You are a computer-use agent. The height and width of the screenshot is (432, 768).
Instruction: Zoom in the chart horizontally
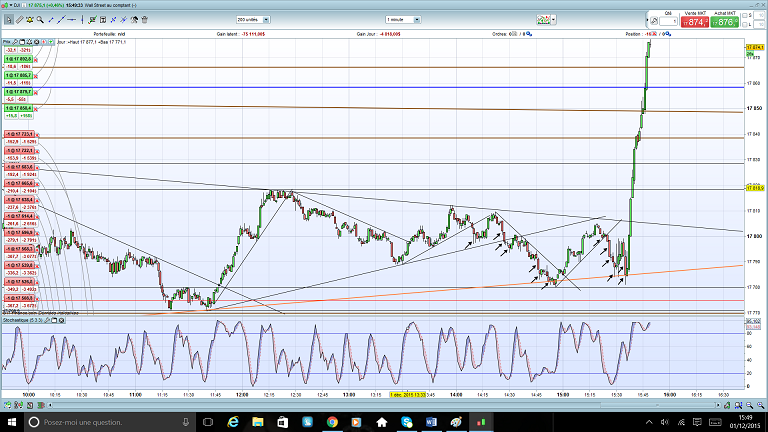[760, 405]
